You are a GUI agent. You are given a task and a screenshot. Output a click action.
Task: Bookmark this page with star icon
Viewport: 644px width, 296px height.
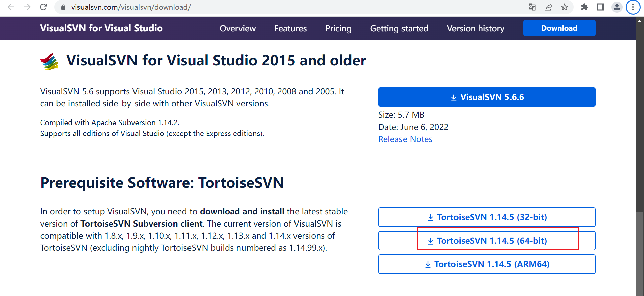pos(565,7)
